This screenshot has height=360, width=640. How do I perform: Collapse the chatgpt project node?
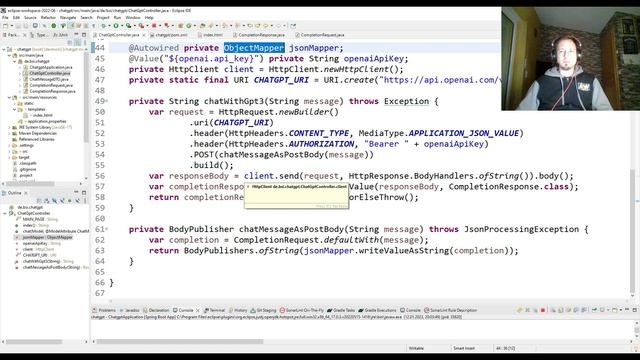tap(4, 49)
